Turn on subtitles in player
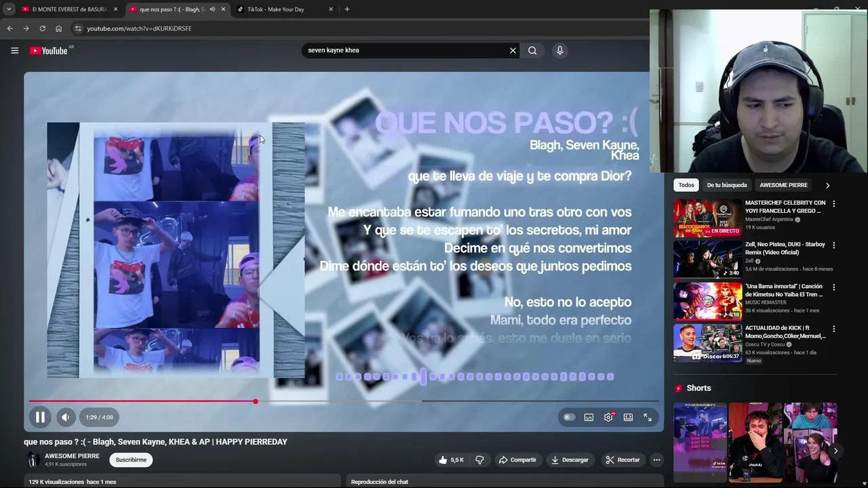Viewport: 868px width, 488px height. pos(589,418)
